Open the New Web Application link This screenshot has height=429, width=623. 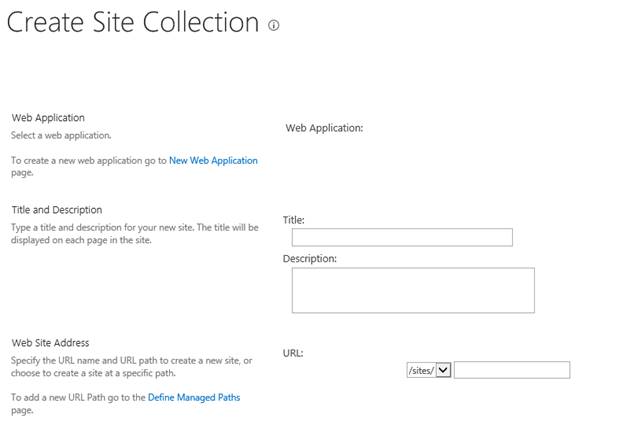pos(213,160)
